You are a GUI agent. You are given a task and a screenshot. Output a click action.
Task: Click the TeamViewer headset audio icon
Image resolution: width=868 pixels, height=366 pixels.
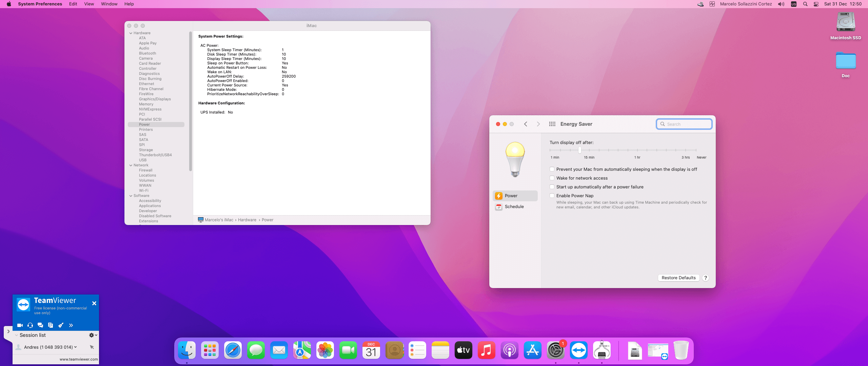pos(30,325)
